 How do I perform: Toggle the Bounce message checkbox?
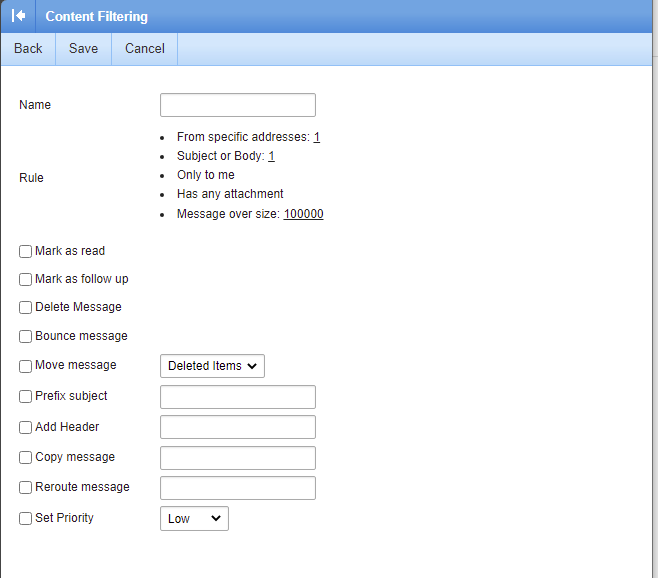[x=26, y=336]
